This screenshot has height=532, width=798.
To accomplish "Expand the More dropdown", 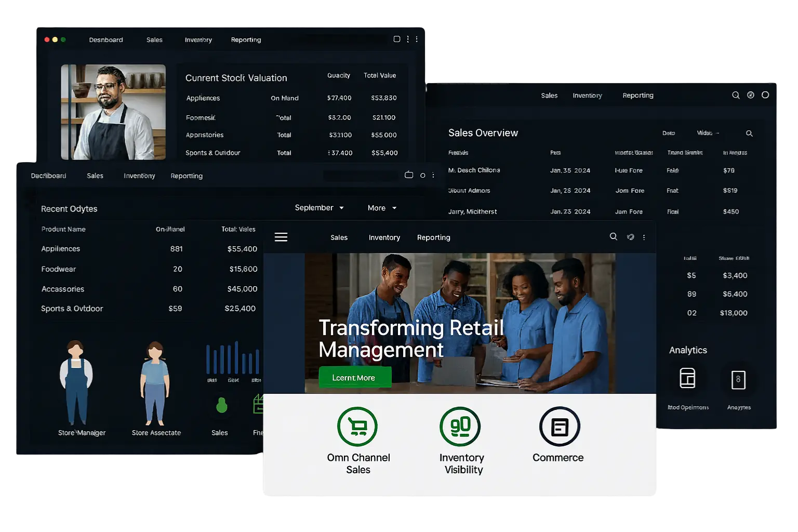I will pyautogui.click(x=382, y=208).
